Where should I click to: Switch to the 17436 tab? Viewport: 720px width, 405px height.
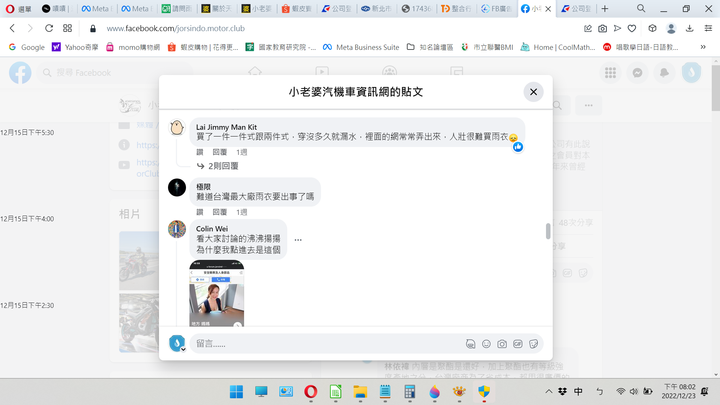[x=416, y=9]
